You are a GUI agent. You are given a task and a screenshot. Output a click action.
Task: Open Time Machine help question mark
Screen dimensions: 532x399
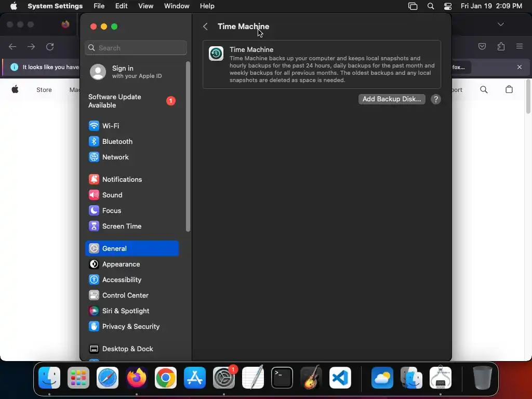pyautogui.click(x=436, y=99)
